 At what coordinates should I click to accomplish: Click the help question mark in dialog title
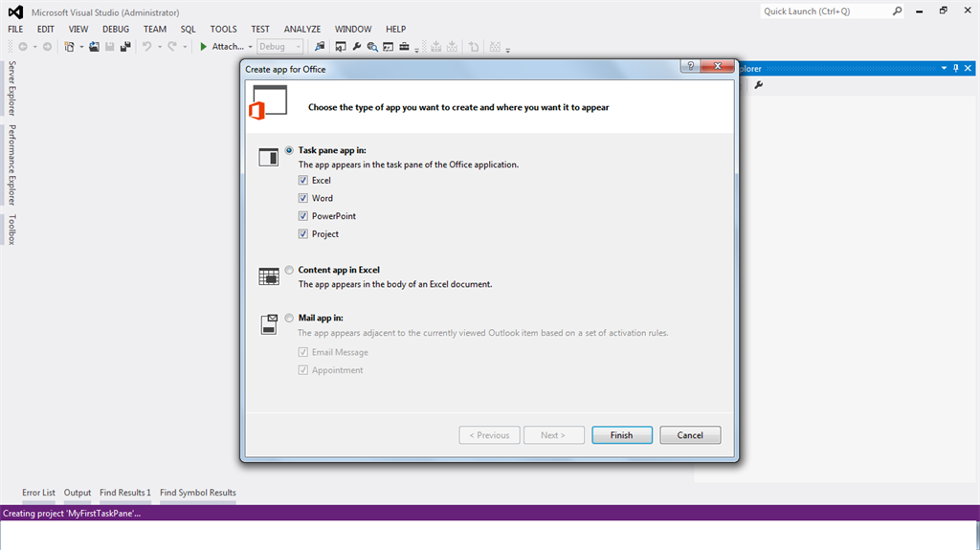pos(691,66)
